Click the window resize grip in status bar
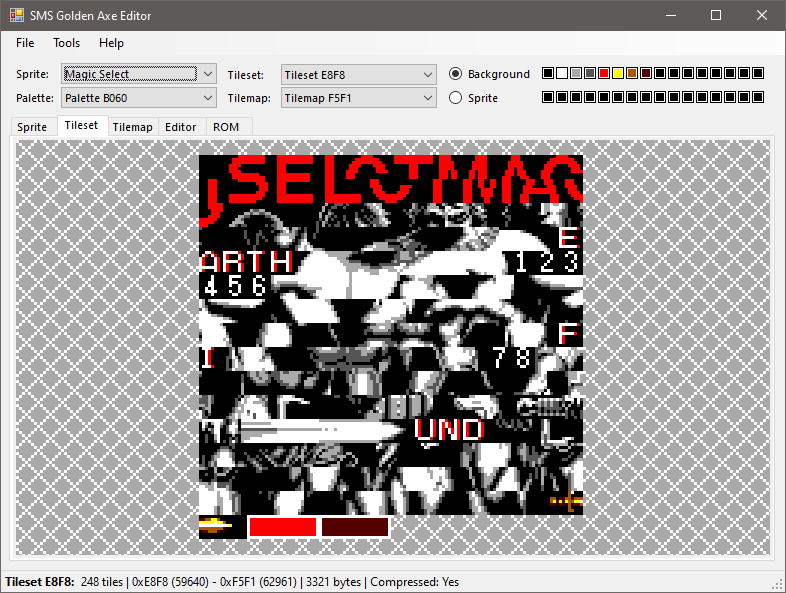Viewport: 786px width, 593px height. [x=778, y=585]
